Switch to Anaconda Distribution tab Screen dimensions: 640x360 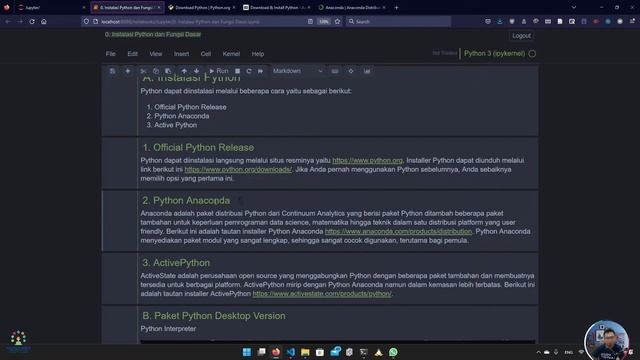[x=352, y=7]
